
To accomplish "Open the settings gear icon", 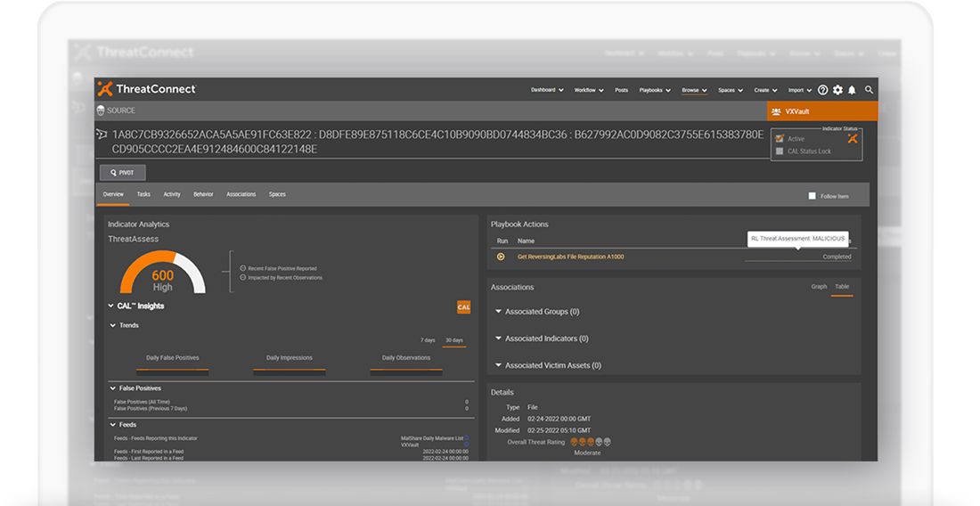I will pos(838,90).
